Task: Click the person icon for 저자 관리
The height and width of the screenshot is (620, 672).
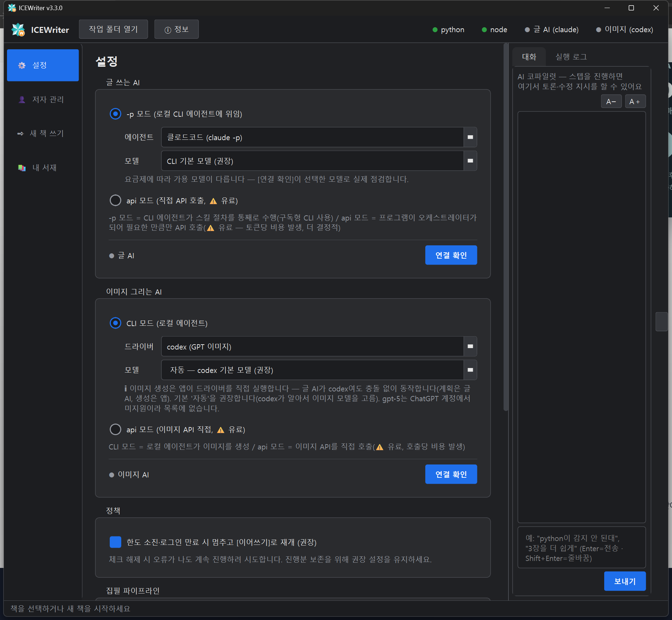Action: (x=22, y=100)
